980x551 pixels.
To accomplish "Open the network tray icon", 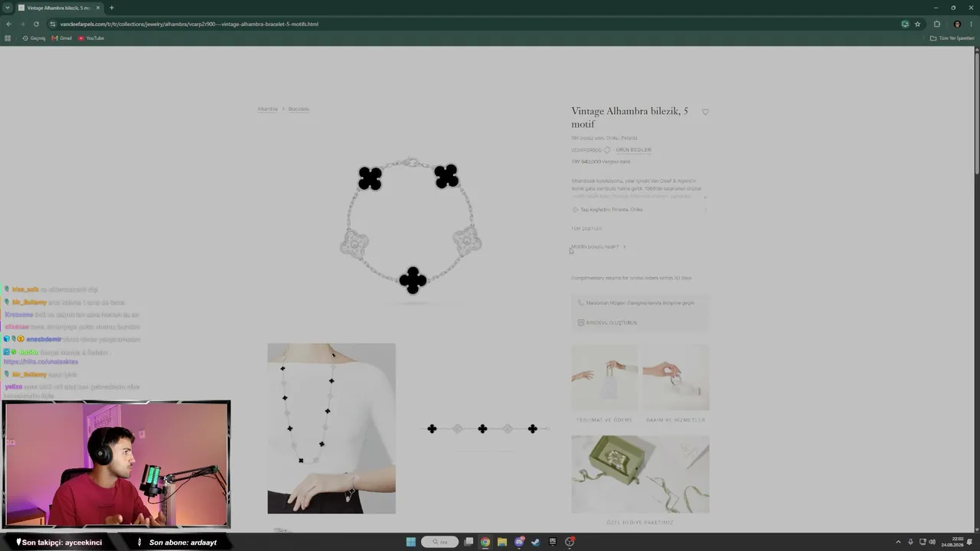I will pyautogui.click(x=922, y=542).
